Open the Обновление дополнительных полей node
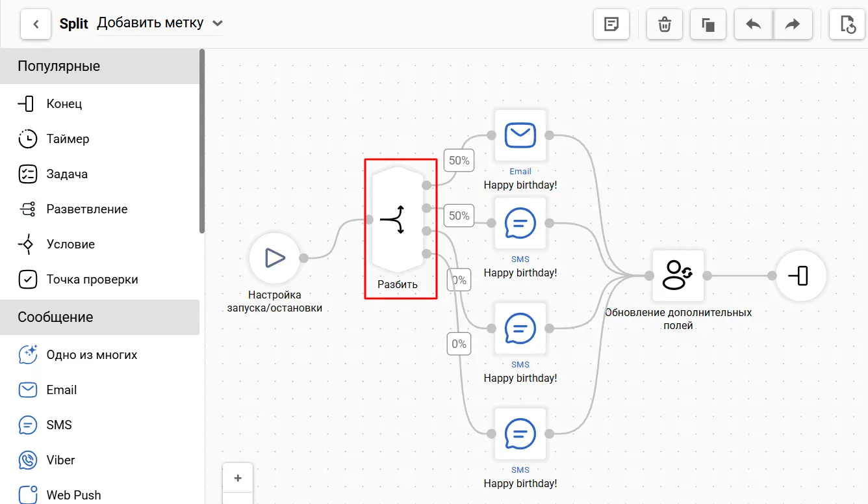Screen dimensions: 868x504 point(678,276)
